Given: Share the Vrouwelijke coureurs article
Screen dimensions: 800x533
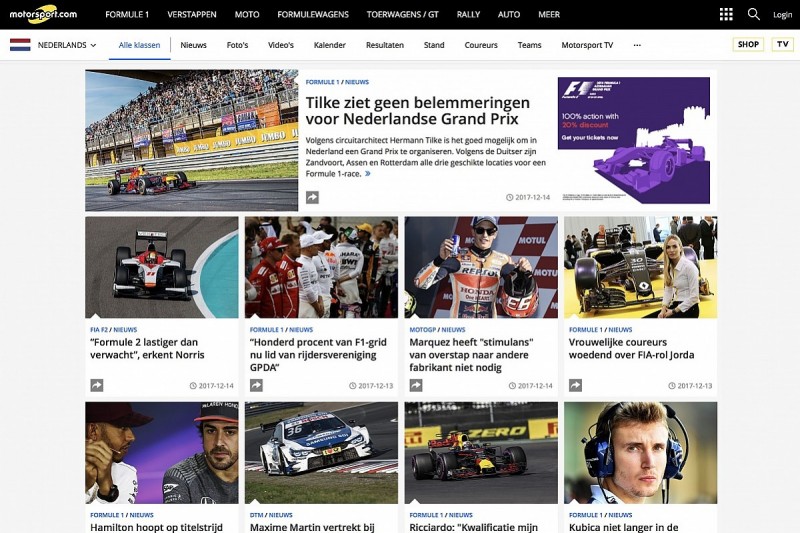Looking at the screenshot, I should 576,386.
